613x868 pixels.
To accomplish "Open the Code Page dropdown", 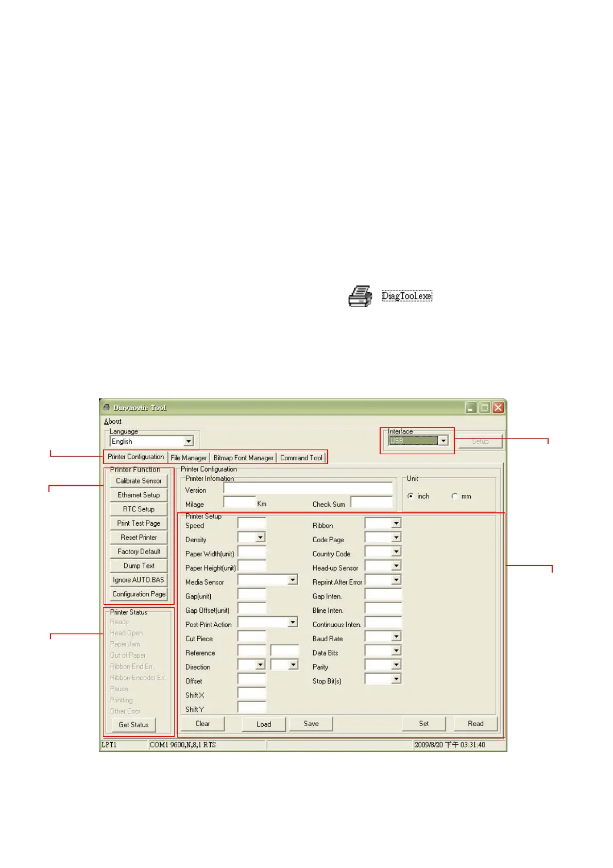I will click(x=396, y=538).
